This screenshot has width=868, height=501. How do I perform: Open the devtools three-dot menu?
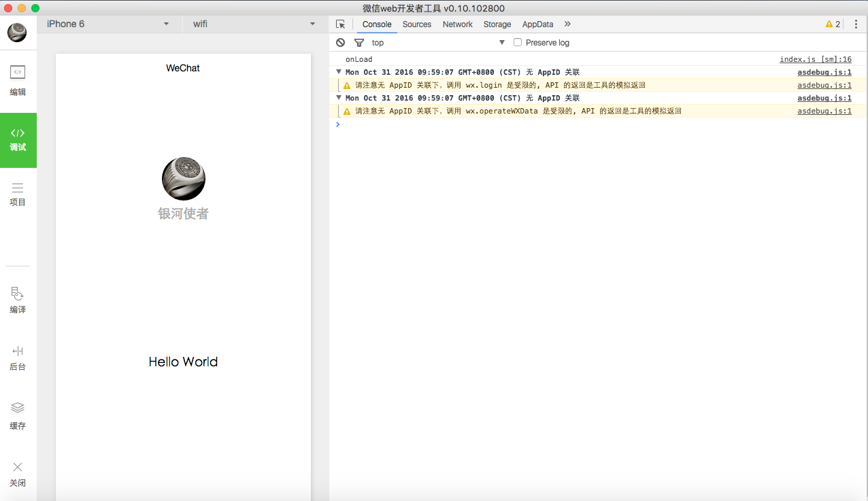[x=856, y=24]
